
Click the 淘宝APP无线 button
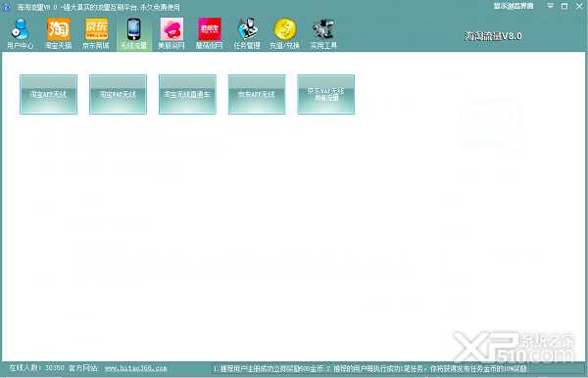[48, 94]
